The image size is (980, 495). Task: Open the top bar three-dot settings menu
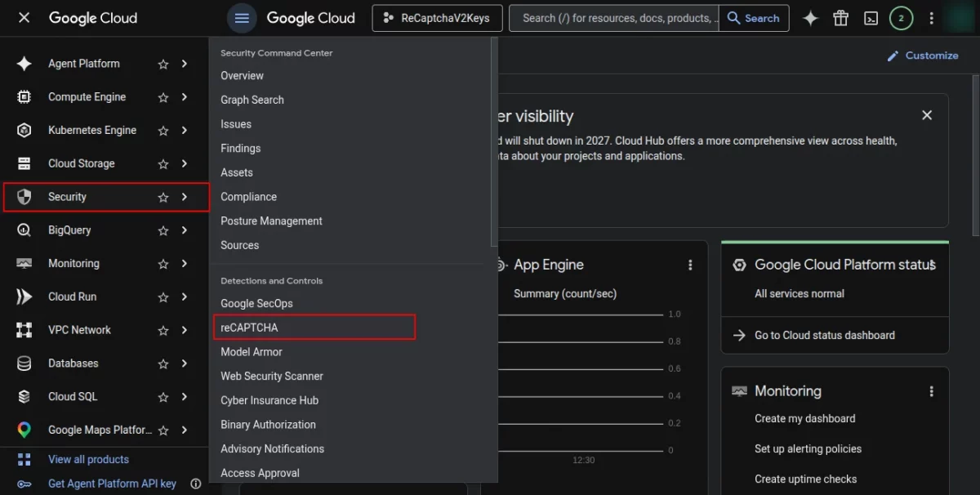point(931,18)
